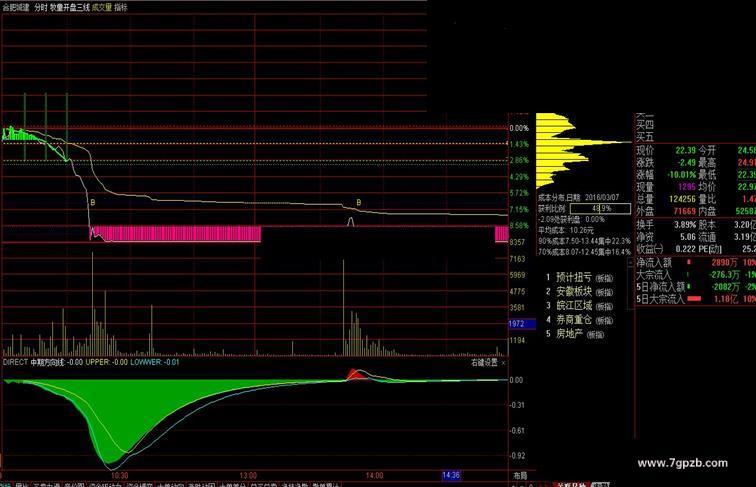Click the 14:00 time axis label

(x=375, y=475)
